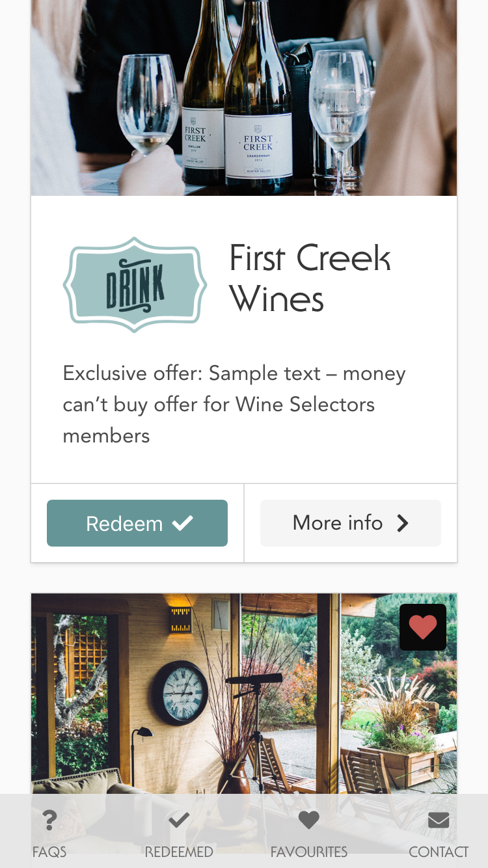Tap the Contact envelope icon
The width and height of the screenshot is (488, 868).
(x=439, y=821)
